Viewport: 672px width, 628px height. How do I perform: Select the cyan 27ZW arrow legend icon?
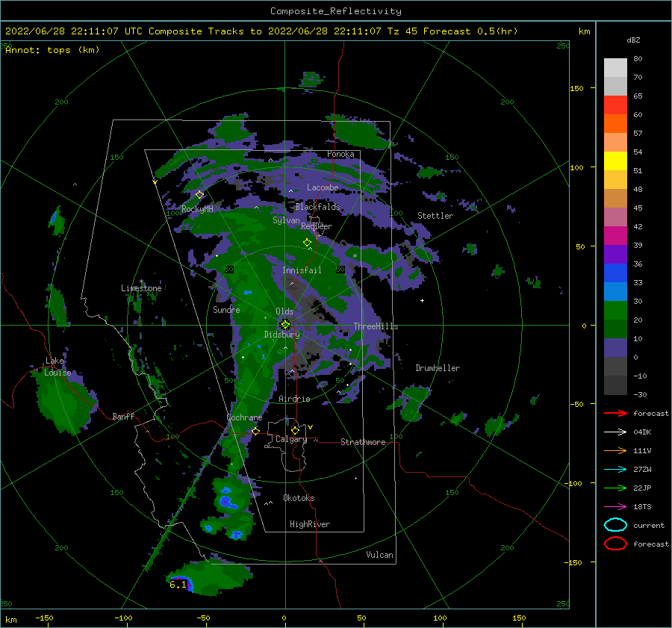(x=615, y=470)
